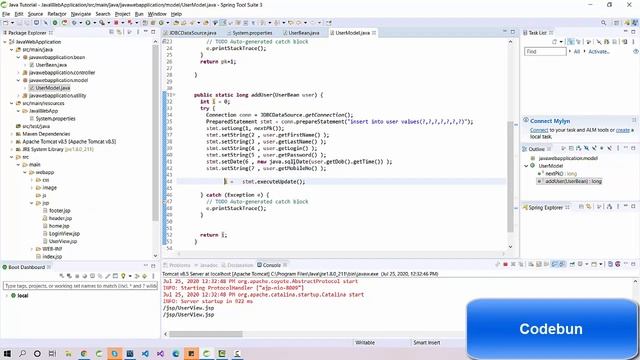640x360 pixels.
Task: Click the Connect link in Connect Mylyn
Action: point(539,130)
